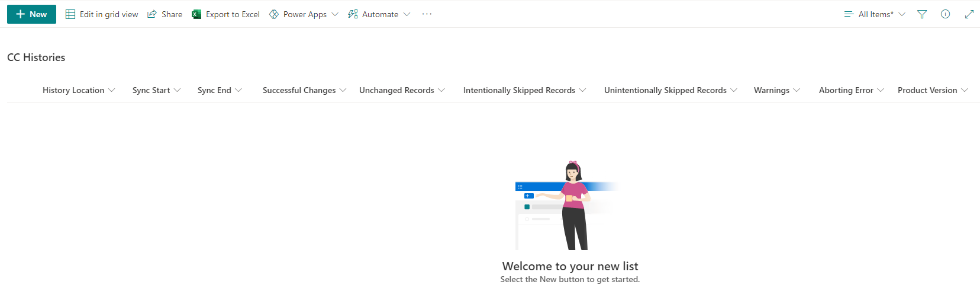Click the New item button
980x291 pixels.
(31, 14)
